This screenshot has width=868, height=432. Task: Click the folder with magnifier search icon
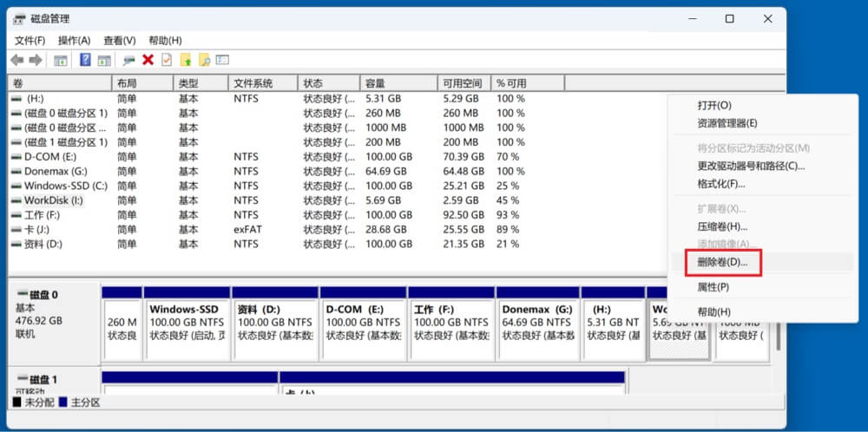point(204,60)
